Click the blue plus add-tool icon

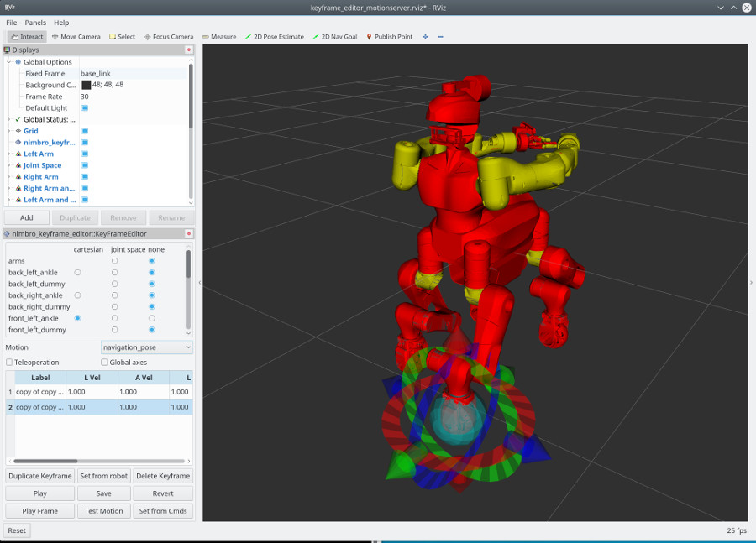pos(426,37)
